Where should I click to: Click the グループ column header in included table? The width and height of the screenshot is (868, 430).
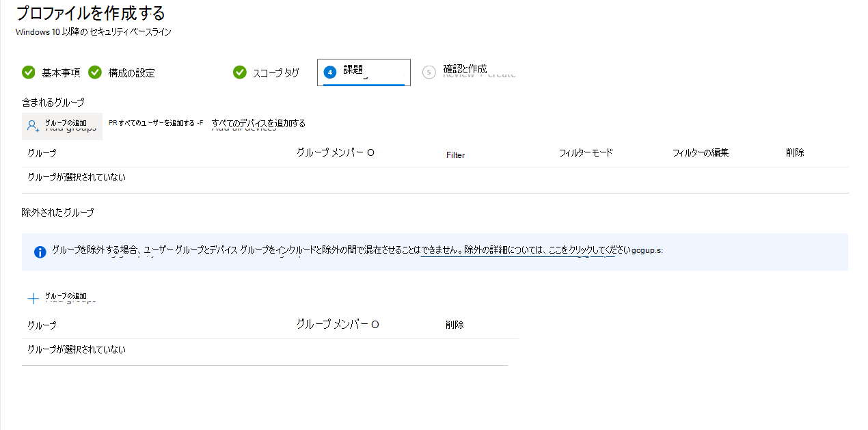[x=42, y=153]
